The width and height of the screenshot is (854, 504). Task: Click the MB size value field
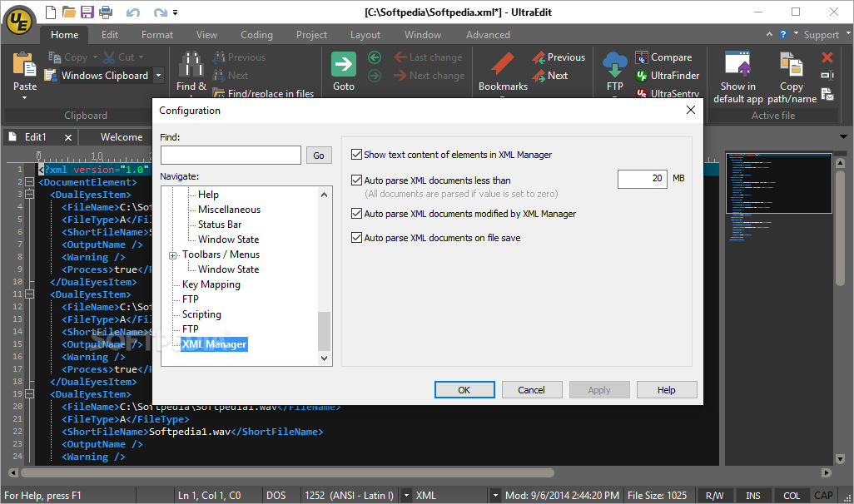[642, 179]
